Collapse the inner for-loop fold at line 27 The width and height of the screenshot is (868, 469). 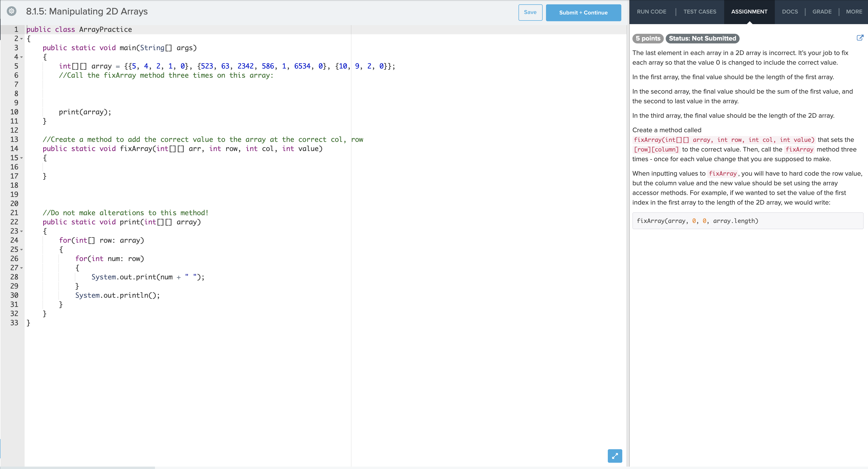coord(21,268)
